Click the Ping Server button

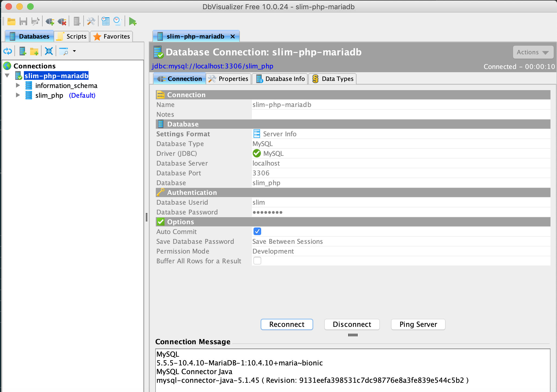tap(418, 324)
